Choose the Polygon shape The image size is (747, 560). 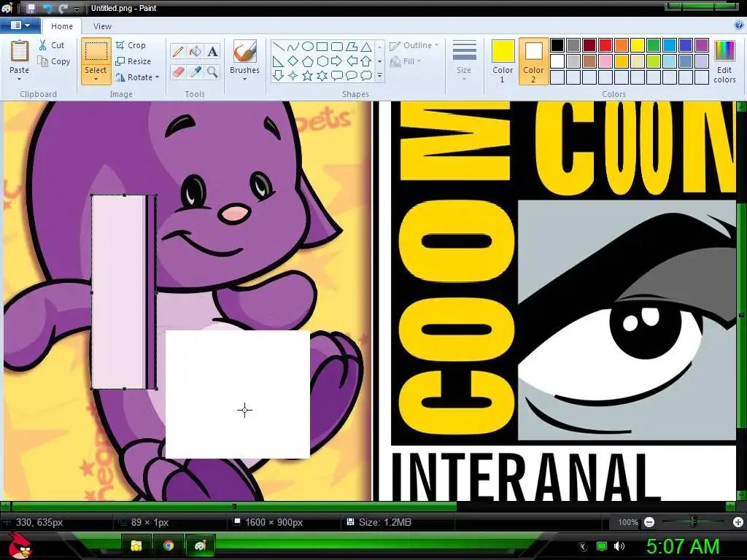coord(352,46)
